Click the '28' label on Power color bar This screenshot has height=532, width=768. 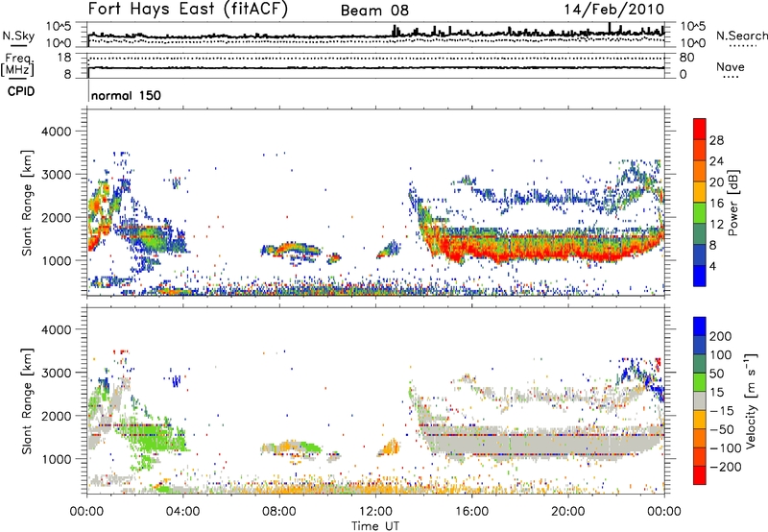(716, 140)
